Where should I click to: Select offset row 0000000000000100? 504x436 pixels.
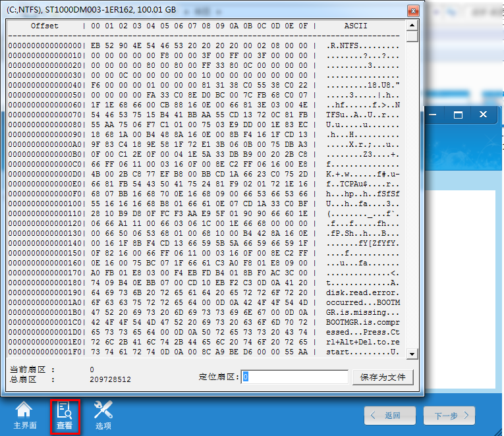coord(204,204)
